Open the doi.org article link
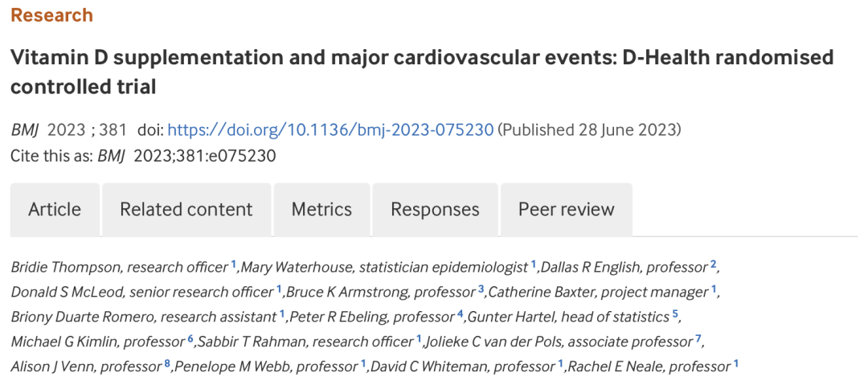This screenshot has width=868, height=385. click(x=330, y=130)
